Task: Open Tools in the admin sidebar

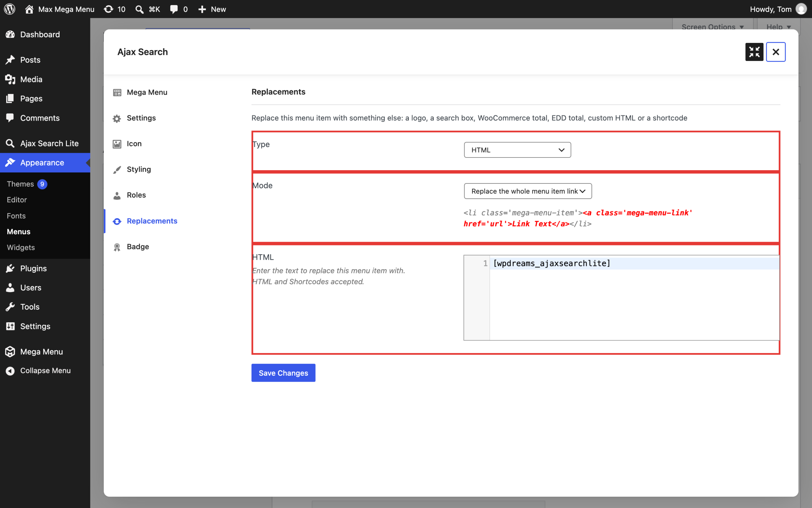Action: pyautogui.click(x=45, y=307)
